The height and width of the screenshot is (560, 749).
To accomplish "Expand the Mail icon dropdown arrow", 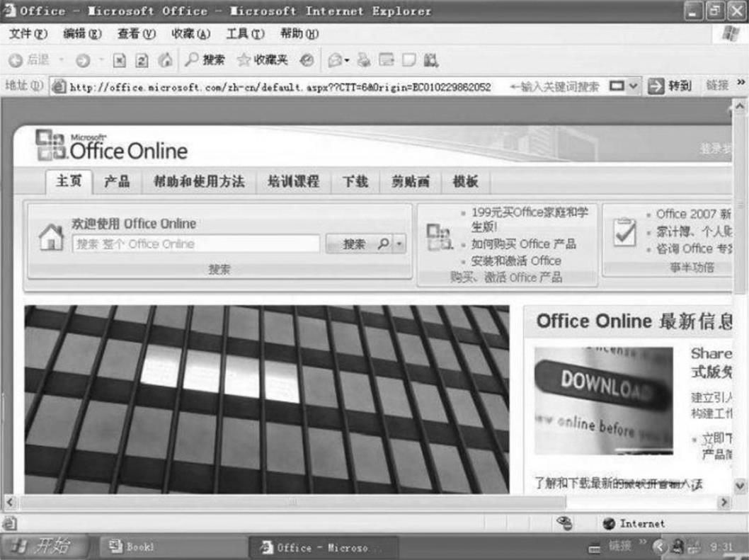I will (347, 61).
